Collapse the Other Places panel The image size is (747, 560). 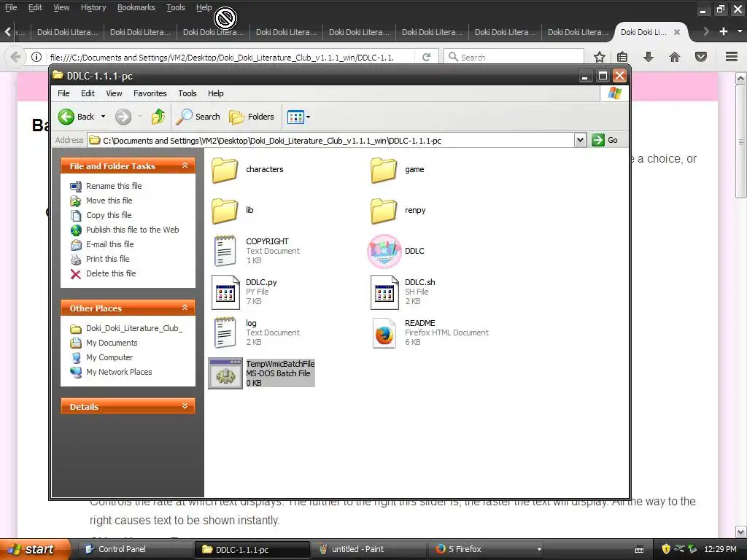click(x=185, y=308)
